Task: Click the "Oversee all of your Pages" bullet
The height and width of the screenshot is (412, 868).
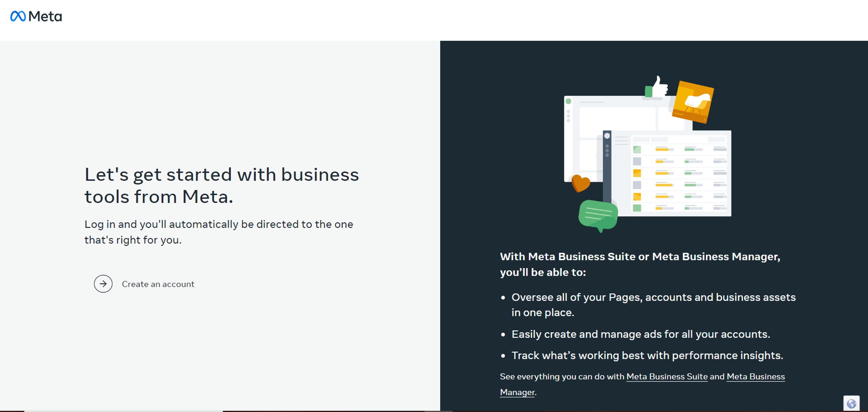Action: [653, 305]
